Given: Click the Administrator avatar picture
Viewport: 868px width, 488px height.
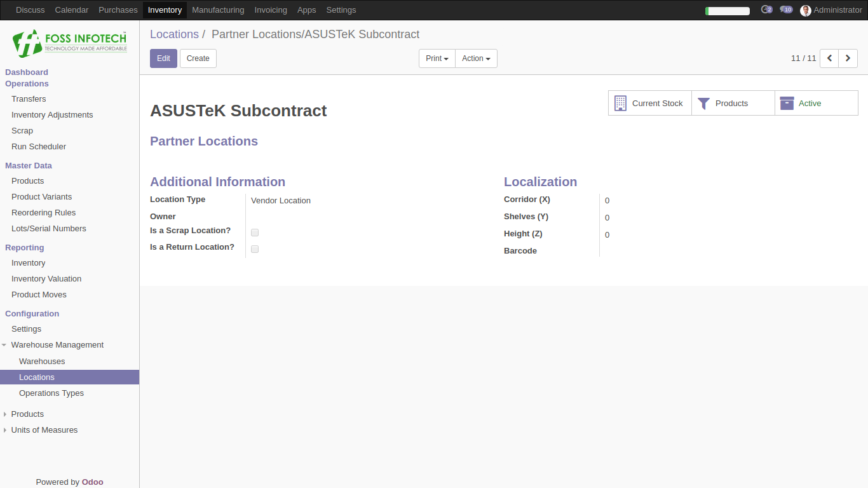Looking at the screenshot, I should (x=806, y=10).
